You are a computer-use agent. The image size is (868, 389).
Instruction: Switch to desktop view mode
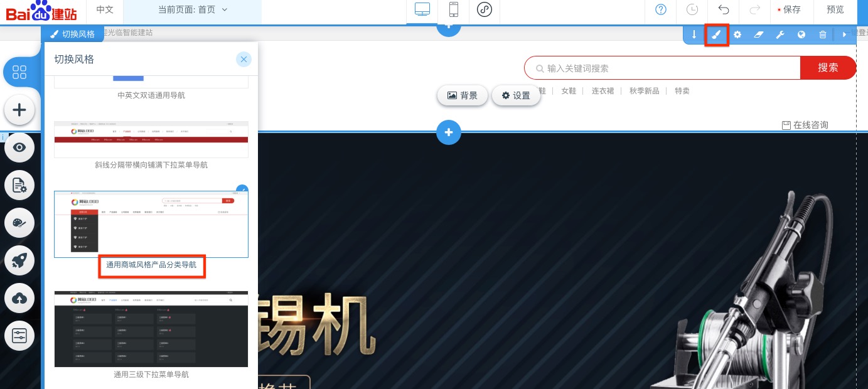click(422, 10)
